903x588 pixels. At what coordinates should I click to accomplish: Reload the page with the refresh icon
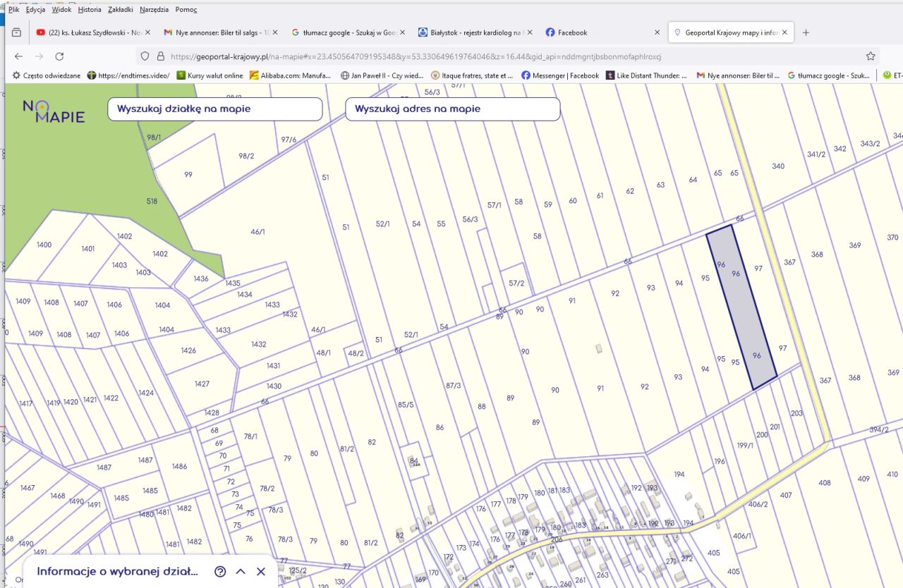tap(59, 56)
